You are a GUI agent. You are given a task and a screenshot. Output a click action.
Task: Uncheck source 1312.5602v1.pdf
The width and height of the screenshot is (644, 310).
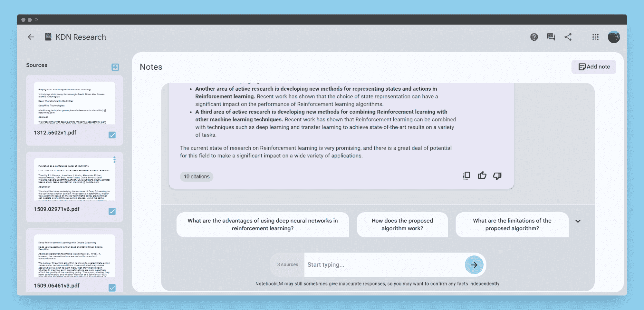112,135
